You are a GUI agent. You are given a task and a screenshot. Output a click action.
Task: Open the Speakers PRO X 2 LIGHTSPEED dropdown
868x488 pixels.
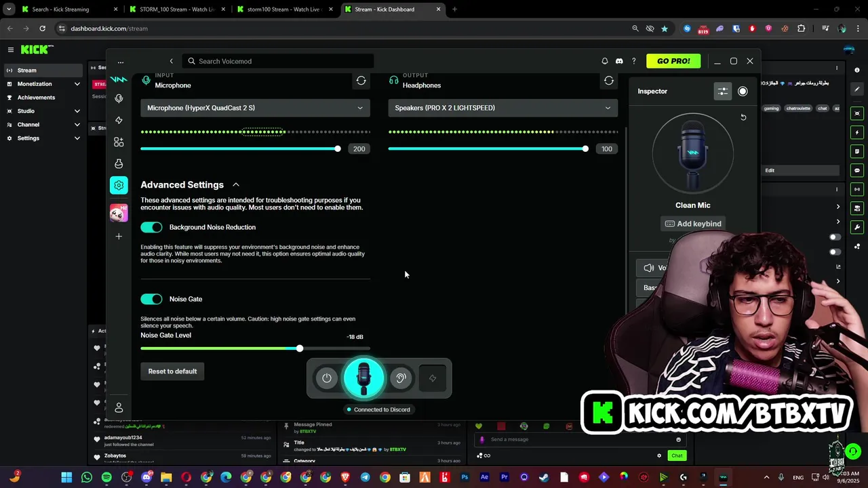click(503, 108)
